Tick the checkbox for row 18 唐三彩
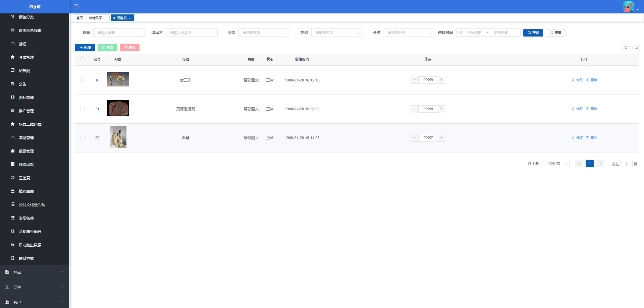644x308 pixels. tap(83, 80)
